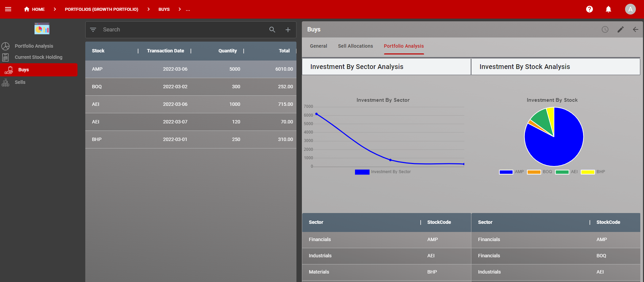
Task: Click the Portfolio Analysis pie icon
Action: pyautogui.click(x=5, y=46)
